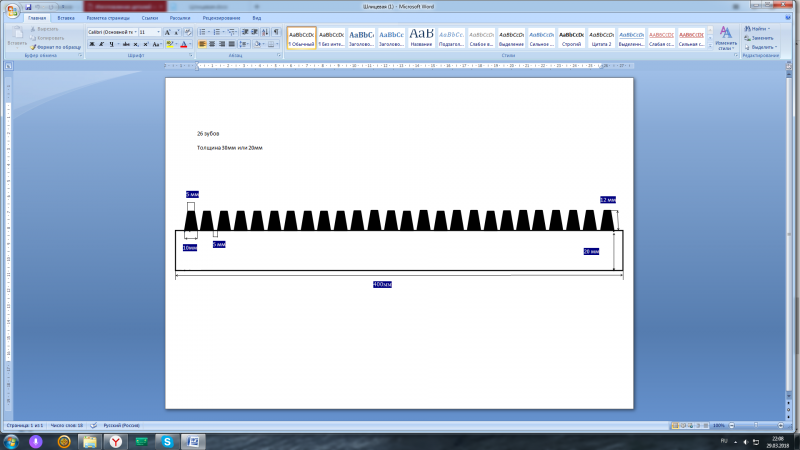The width and height of the screenshot is (800, 450).
Task: Open Word help
Action: tap(788, 18)
